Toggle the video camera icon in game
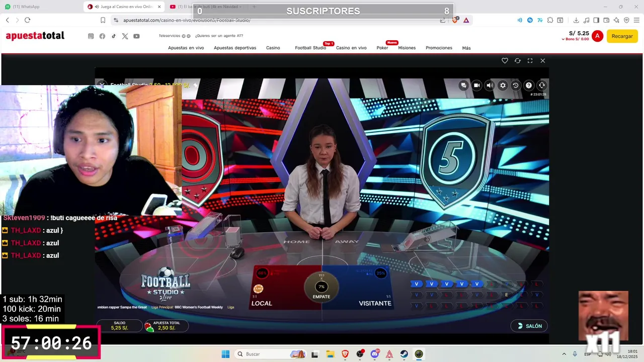Screen dimensions: 644x362 (x=476, y=85)
